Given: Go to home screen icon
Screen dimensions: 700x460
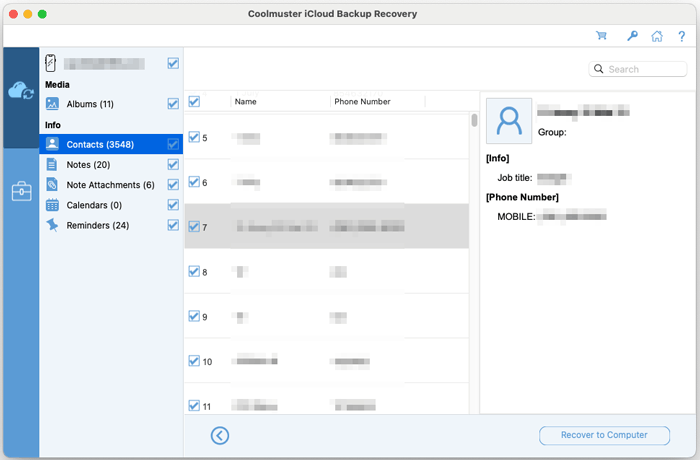Looking at the screenshot, I should 657,36.
